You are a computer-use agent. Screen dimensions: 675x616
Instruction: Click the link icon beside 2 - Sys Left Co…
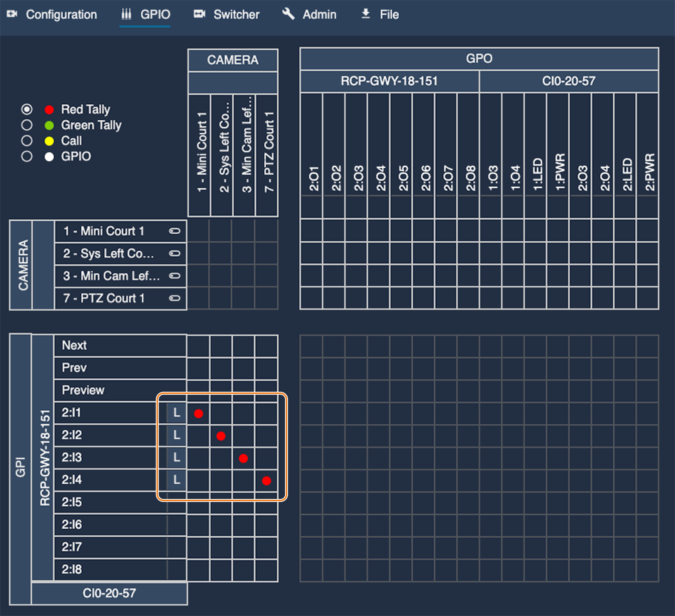(x=175, y=254)
